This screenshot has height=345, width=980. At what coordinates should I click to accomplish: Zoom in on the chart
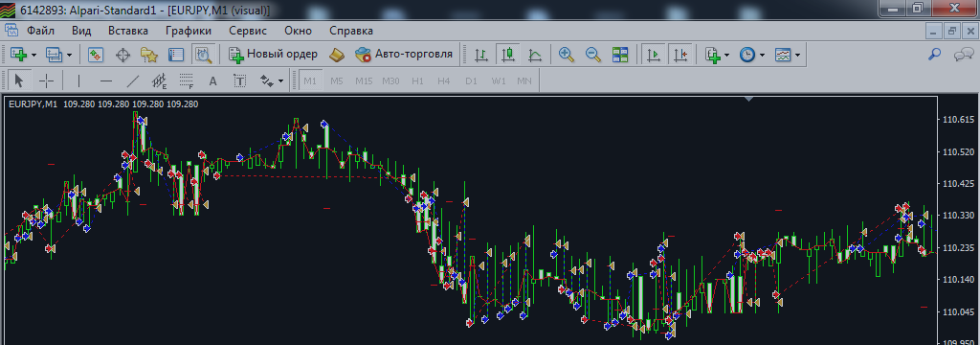(567, 55)
